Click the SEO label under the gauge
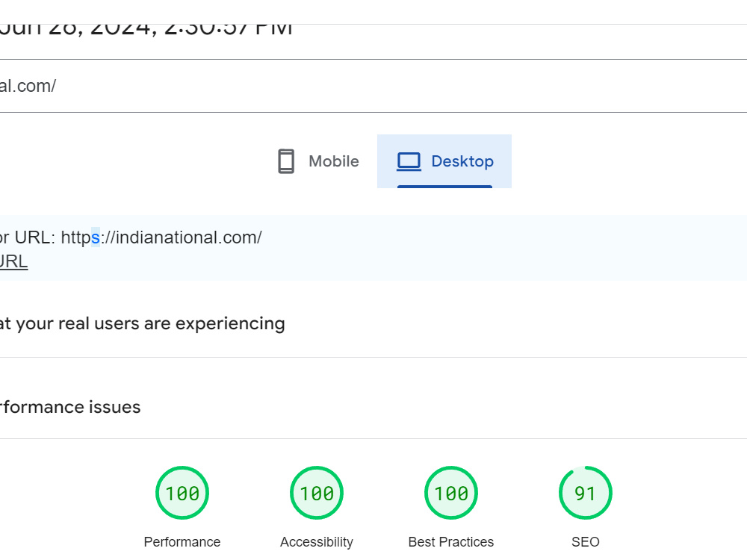747x560 pixels. (586, 542)
